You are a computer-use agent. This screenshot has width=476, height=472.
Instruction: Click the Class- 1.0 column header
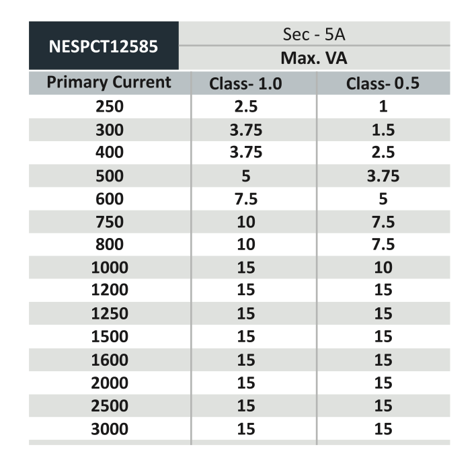tap(246, 84)
